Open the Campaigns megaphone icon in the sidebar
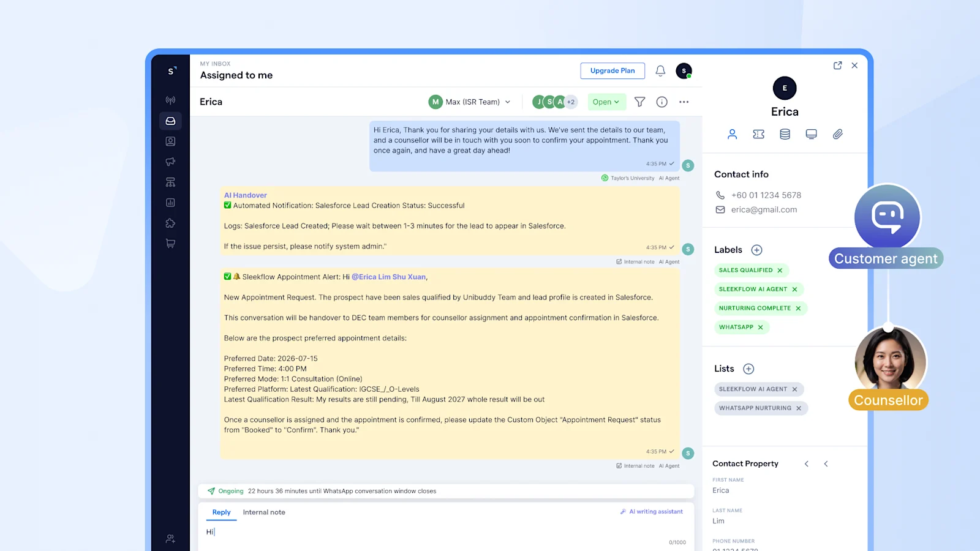Screen dimensions: 980x551 [170, 162]
